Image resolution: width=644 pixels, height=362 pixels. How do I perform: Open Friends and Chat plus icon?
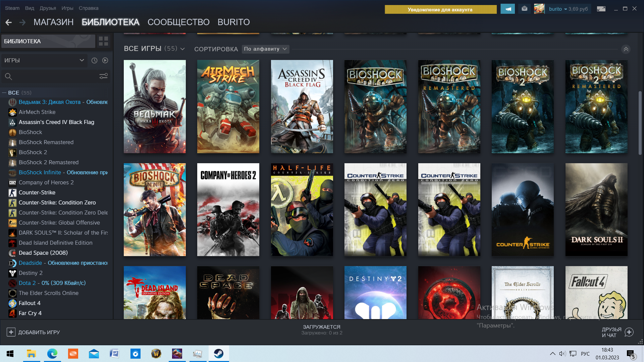tap(629, 332)
